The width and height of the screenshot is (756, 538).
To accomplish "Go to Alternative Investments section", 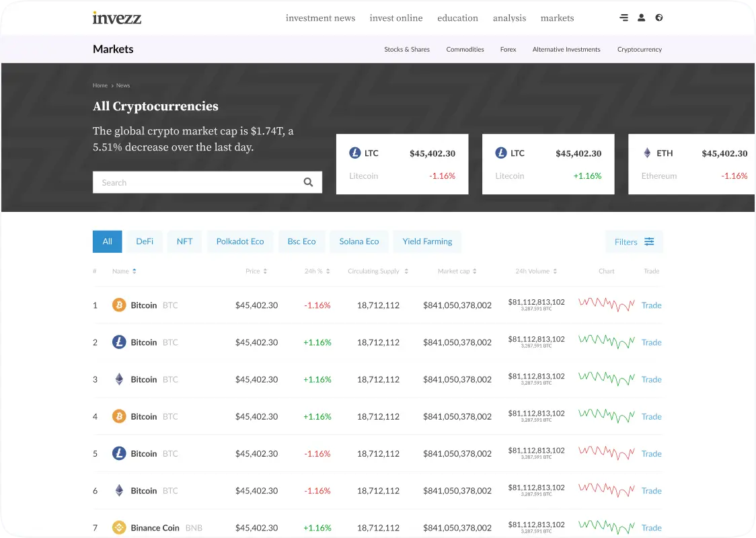I will [x=566, y=49].
